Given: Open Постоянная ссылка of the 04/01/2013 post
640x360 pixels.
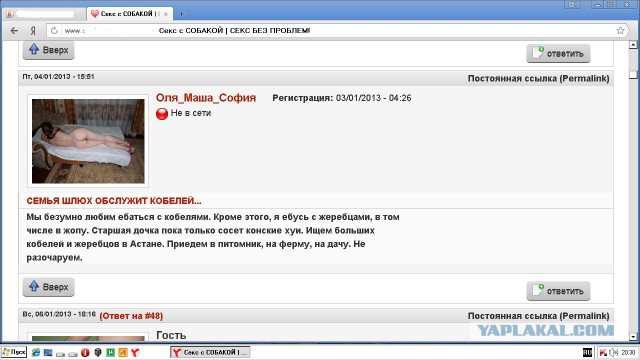Looking at the screenshot, I should pyautogui.click(x=538, y=78).
